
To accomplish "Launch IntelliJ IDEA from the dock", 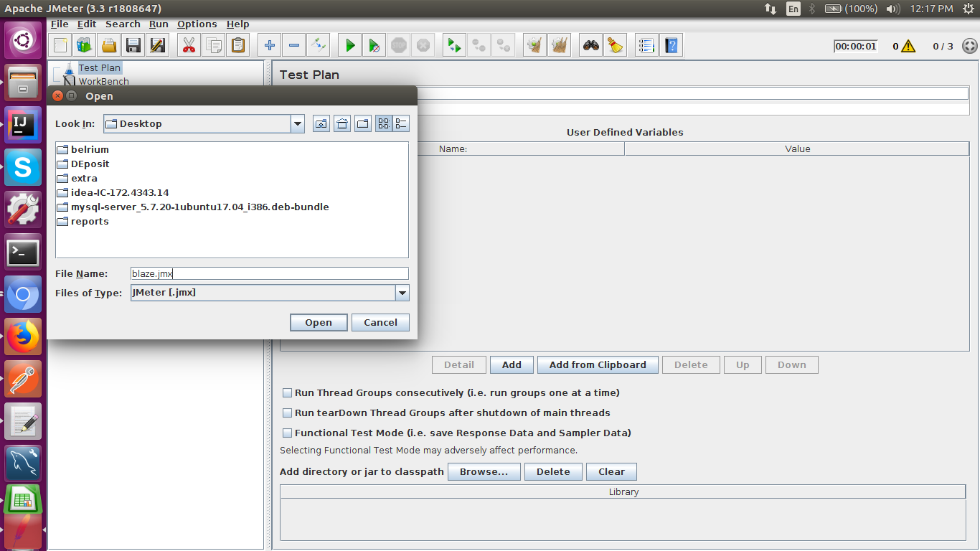I will pyautogui.click(x=23, y=126).
